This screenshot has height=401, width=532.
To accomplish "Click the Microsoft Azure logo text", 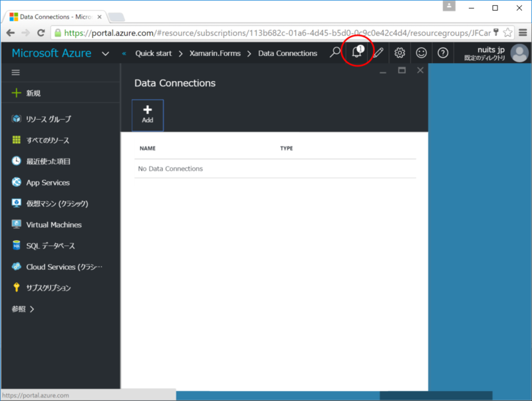I will pos(52,53).
